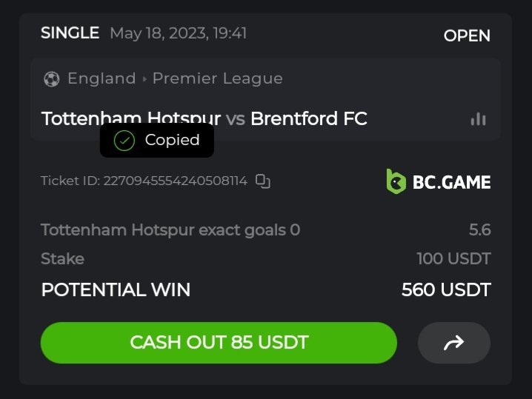The width and height of the screenshot is (532, 399).
Task: Select the Tottenham Hotspur team name
Action: pos(130,118)
